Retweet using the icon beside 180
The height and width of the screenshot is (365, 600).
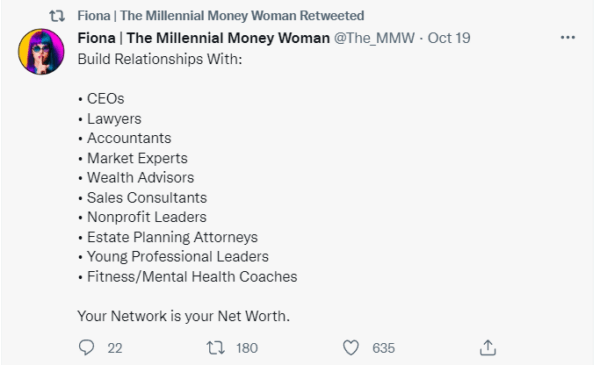point(215,347)
